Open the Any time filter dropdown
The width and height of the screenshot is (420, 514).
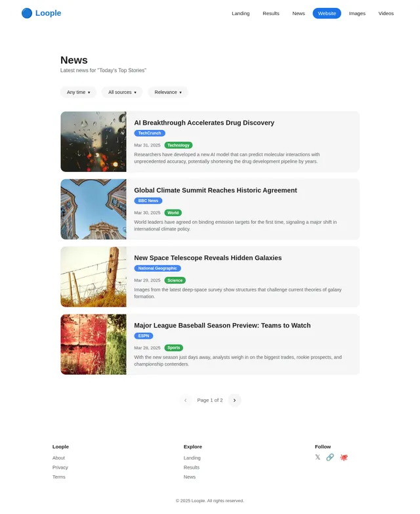coord(78,92)
